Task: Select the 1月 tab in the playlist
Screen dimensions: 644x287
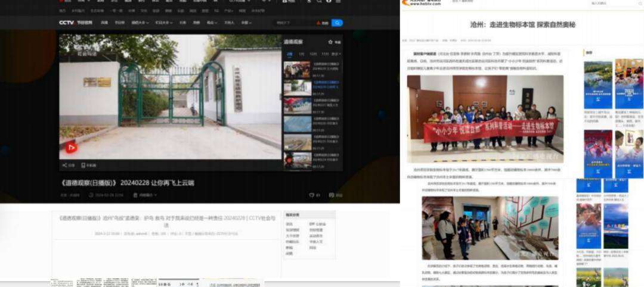Action: pyautogui.click(x=301, y=54)
